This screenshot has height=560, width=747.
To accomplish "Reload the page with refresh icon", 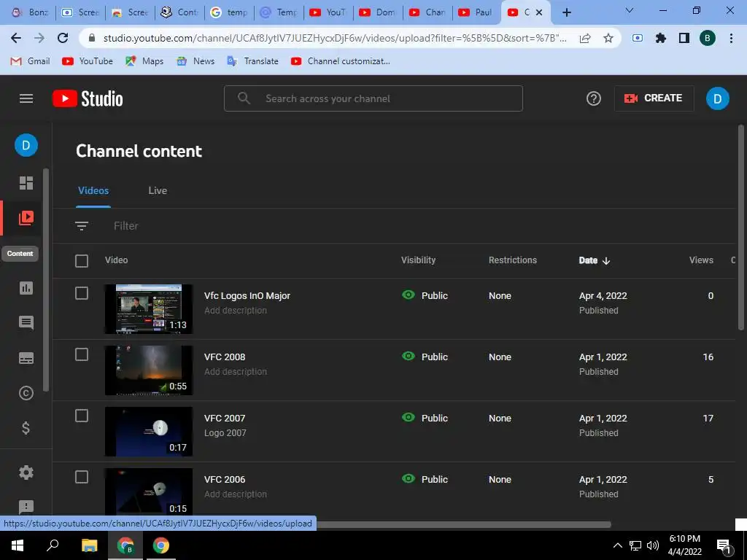I will coord(63,38).
